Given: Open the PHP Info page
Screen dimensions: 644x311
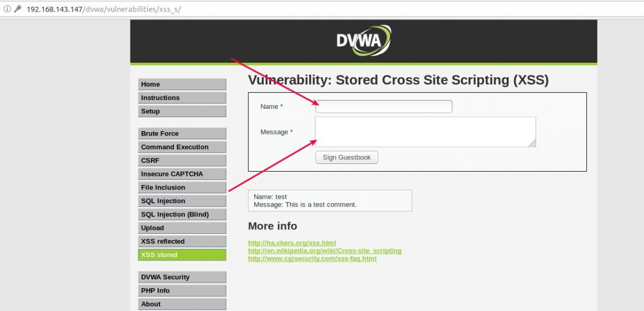Looking at the screenshot, I should coord(182,291).
